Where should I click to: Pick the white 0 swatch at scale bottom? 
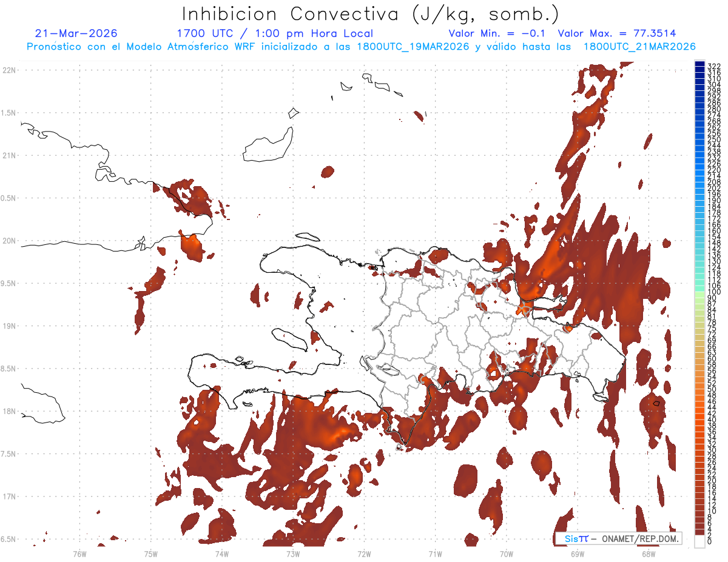699,541
